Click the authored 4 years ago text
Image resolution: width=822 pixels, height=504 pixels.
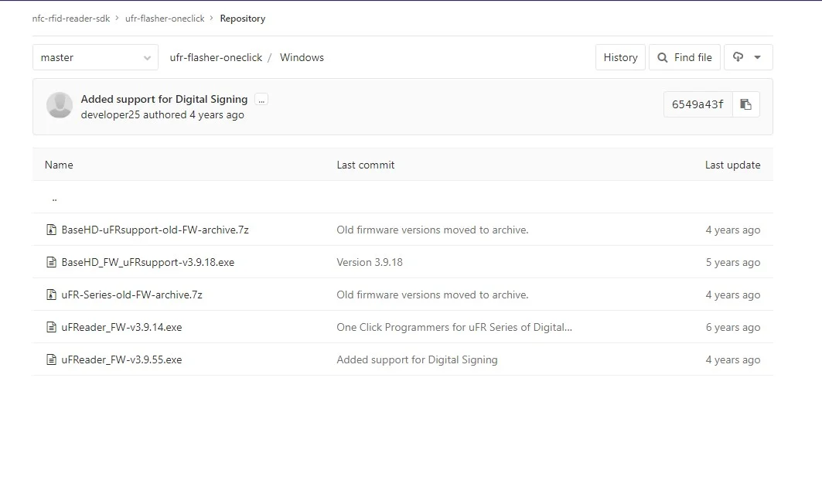pyautogui.click(x=193, y=114)
